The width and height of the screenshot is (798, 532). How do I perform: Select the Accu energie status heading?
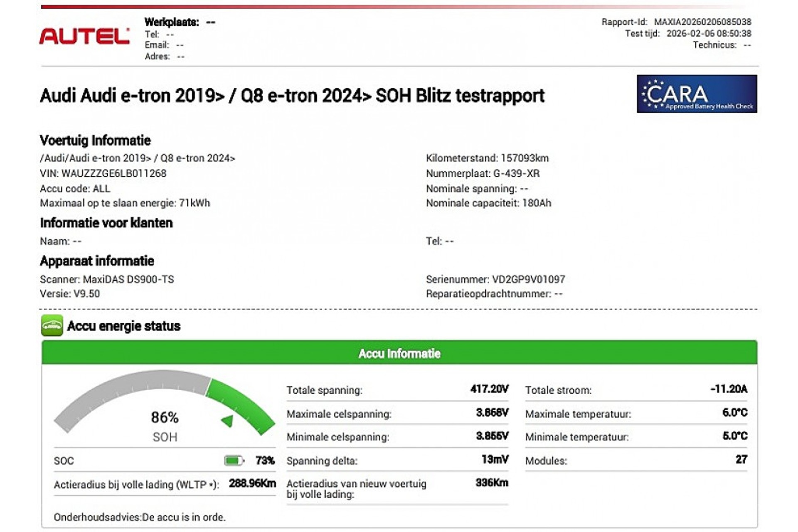123,326
